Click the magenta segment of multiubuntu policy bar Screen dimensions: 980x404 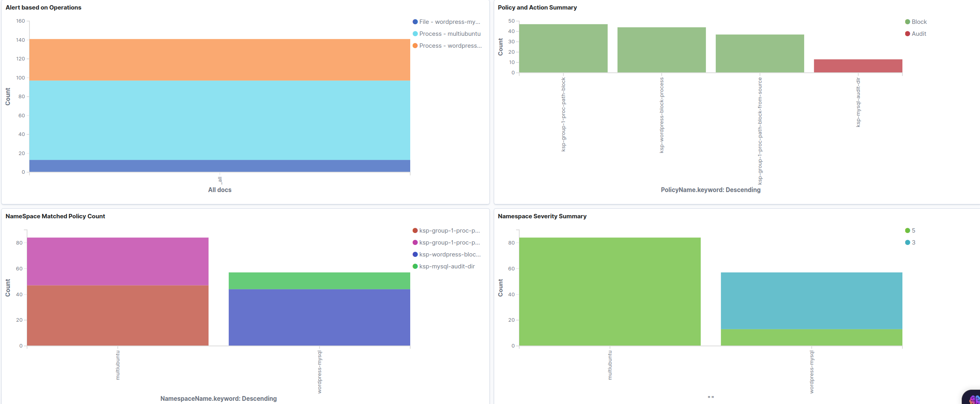(x=118, y=262)
